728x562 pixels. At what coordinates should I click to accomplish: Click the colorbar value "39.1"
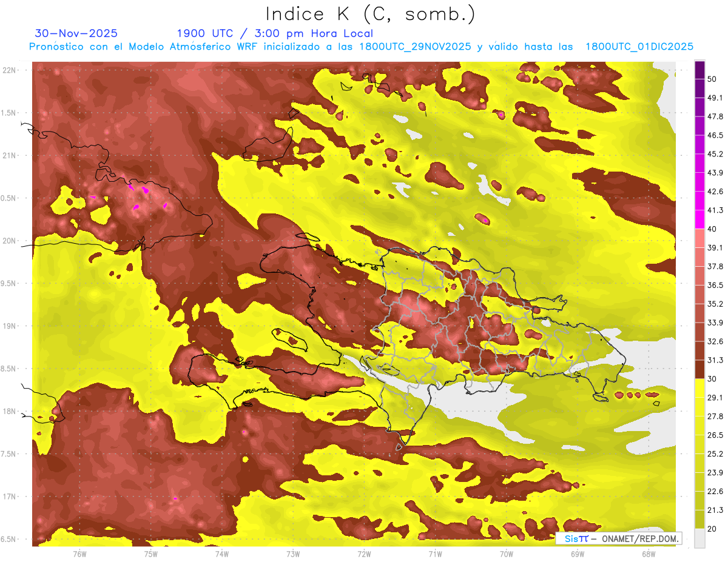click(715, 248)
